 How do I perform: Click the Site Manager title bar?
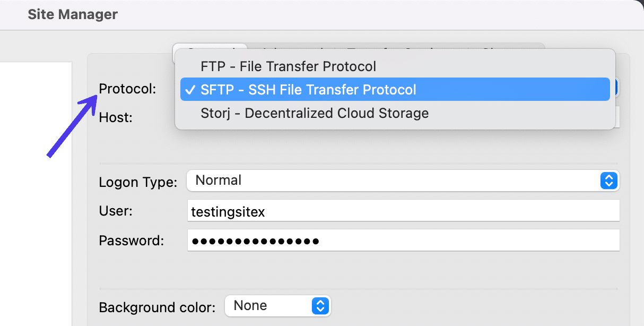point(73,14)
